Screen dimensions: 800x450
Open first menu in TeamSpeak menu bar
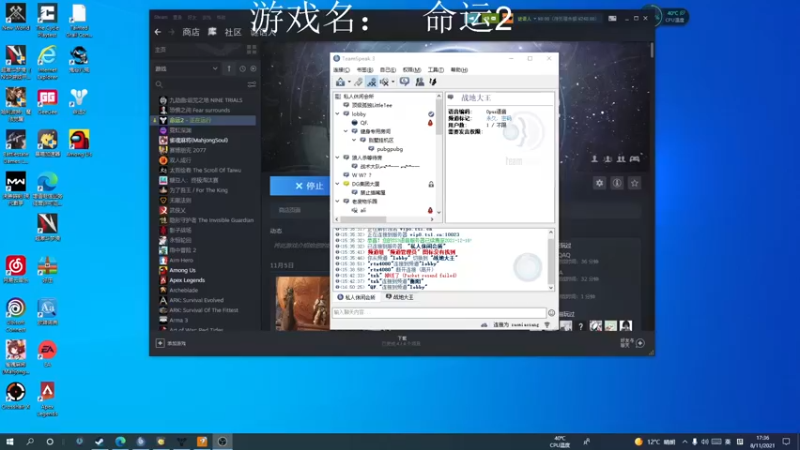pyautogui.click(x=341, y=69)
